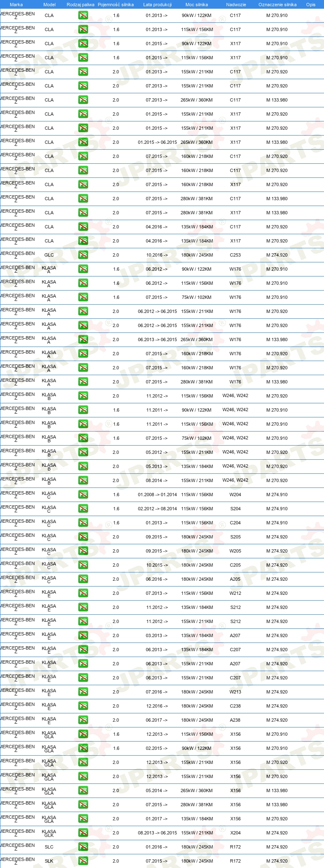This screenshot has width=324, height=868.
Task: Click the C238 body code
Action: [x=235, y=706]
